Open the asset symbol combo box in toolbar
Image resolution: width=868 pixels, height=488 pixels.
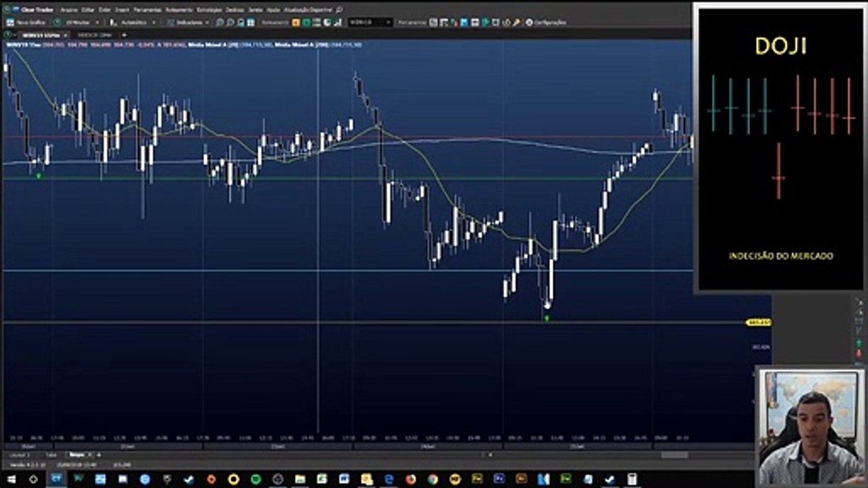[x=370, y=22]
